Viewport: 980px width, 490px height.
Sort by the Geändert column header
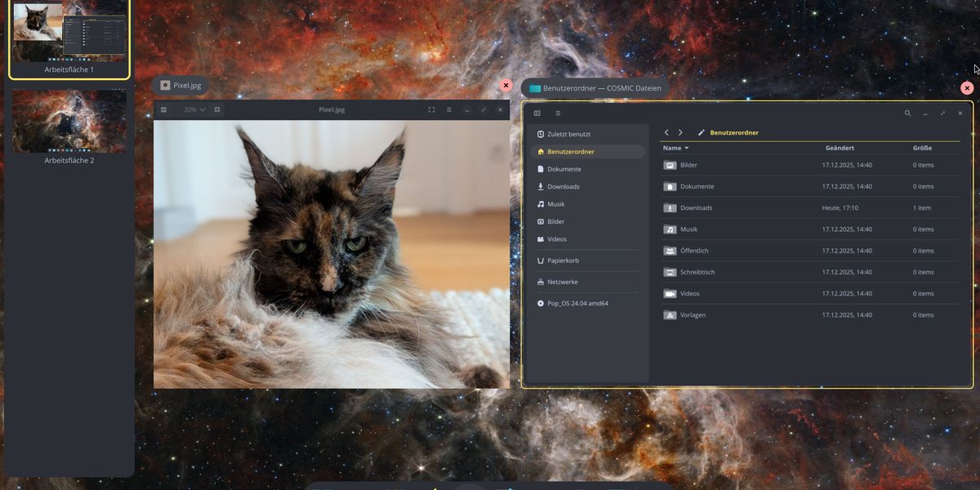[840, 148]
